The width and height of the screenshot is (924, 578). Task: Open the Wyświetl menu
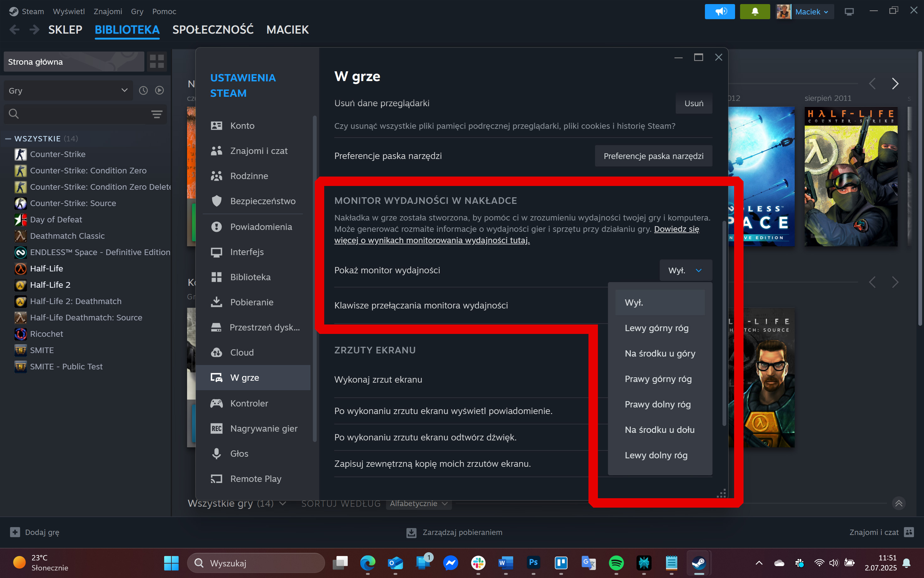69,12
